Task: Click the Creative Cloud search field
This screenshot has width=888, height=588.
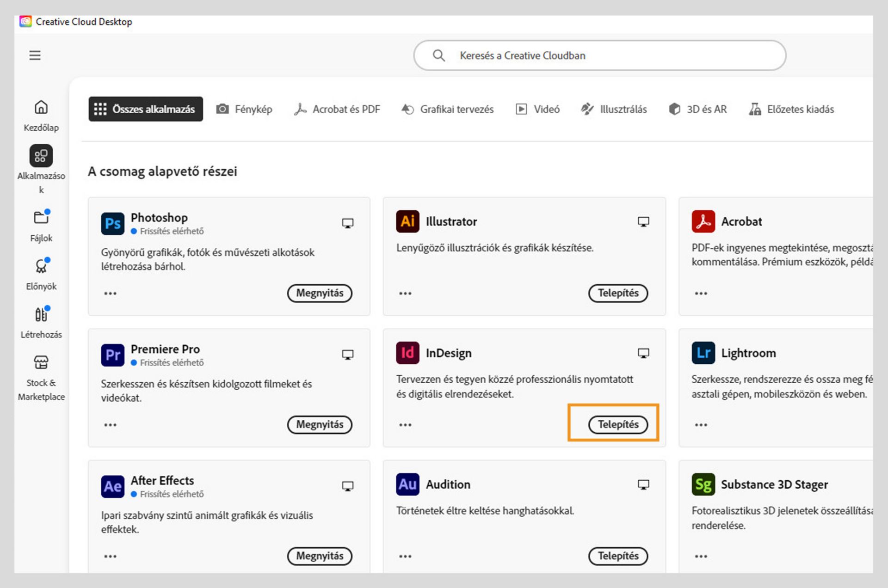Action: click(x=599, y=55)
